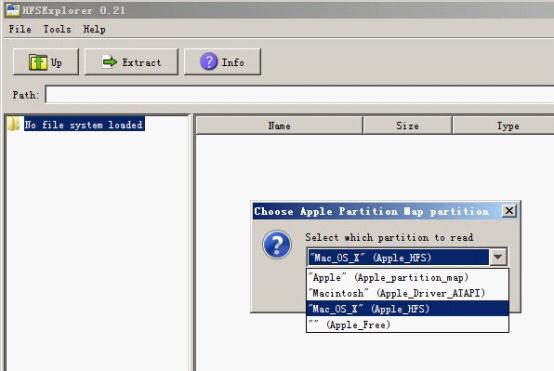554x371 pixels.
Task: Click folder icon beside 'No file system loaded'
Action: (14, 124)
